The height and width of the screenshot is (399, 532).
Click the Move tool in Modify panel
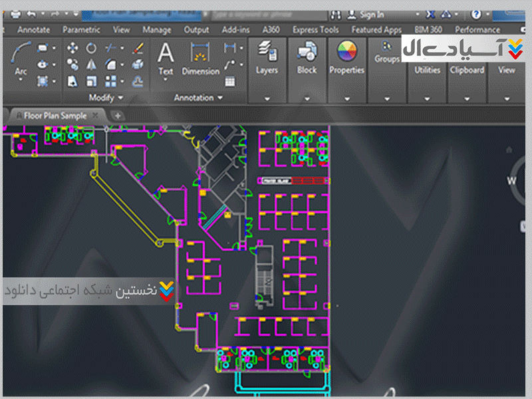click(x=72, y=48)
